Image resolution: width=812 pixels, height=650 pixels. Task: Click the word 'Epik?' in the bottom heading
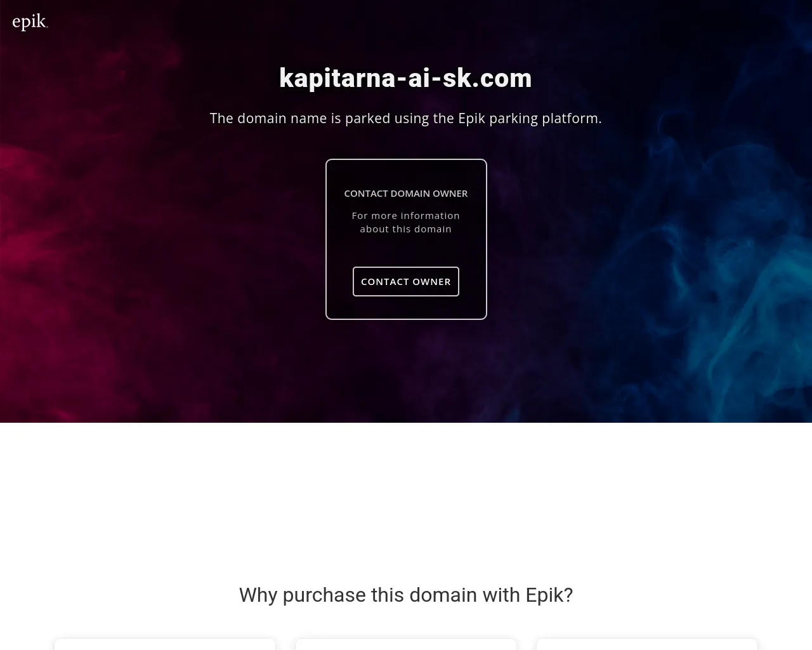coord(549,595)
